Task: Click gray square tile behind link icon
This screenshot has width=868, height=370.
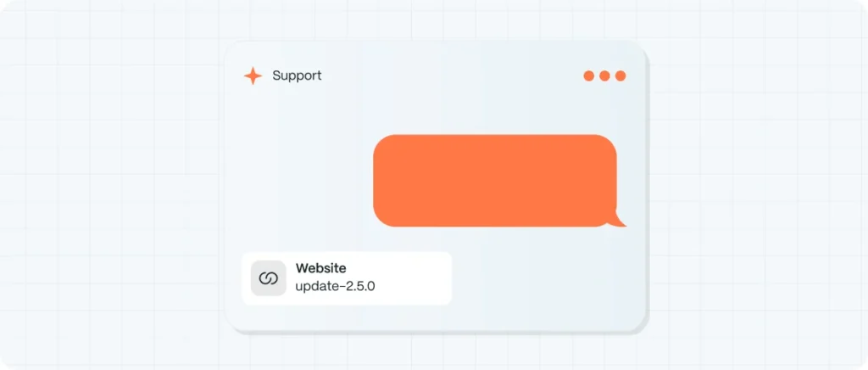Action: pyautogui.click(x=269, y=278)
